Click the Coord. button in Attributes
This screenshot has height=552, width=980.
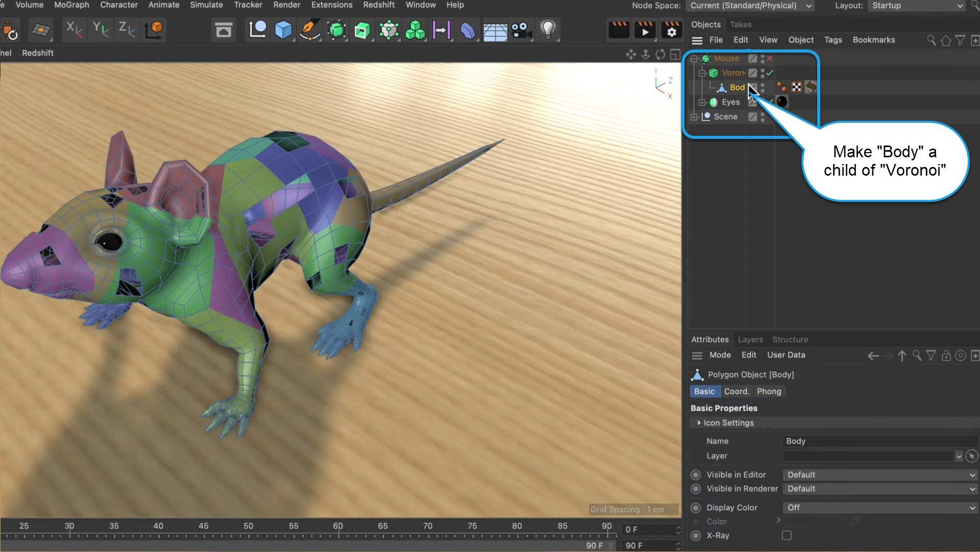(737, 391)
